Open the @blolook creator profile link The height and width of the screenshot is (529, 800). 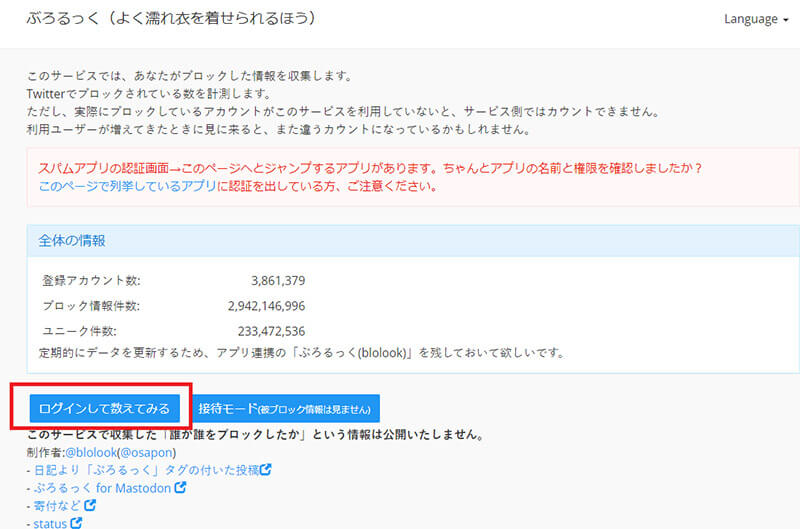[91, 452]
